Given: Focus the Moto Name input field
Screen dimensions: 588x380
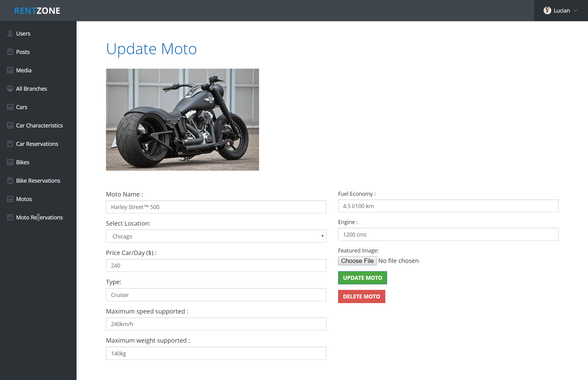Looking at the screenshot, I should [216, 207].
